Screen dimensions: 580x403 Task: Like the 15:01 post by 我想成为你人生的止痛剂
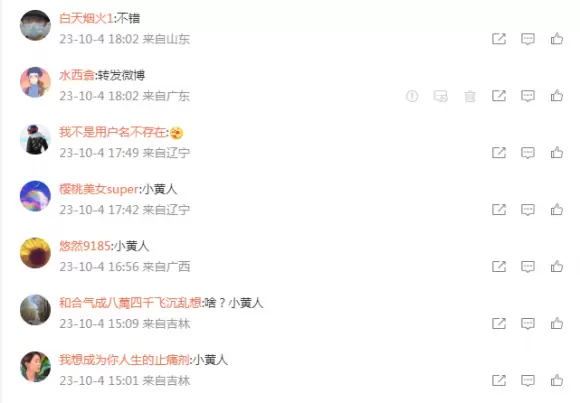[x=557, y=381]
